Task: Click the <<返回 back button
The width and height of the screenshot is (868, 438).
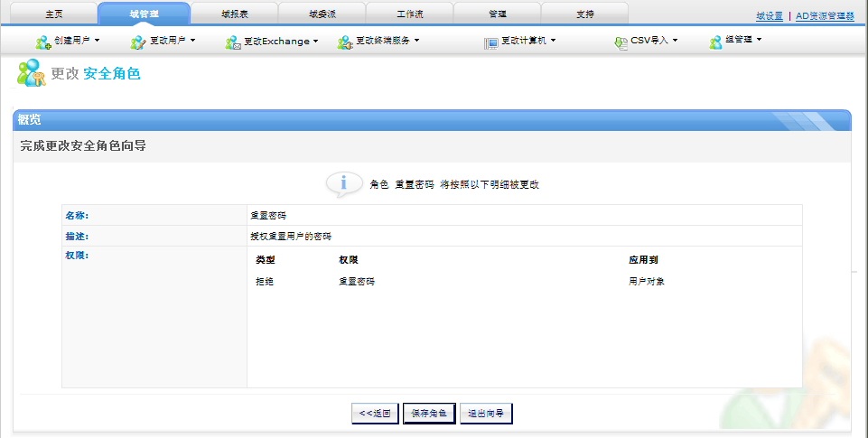Action: pos(375,414)
